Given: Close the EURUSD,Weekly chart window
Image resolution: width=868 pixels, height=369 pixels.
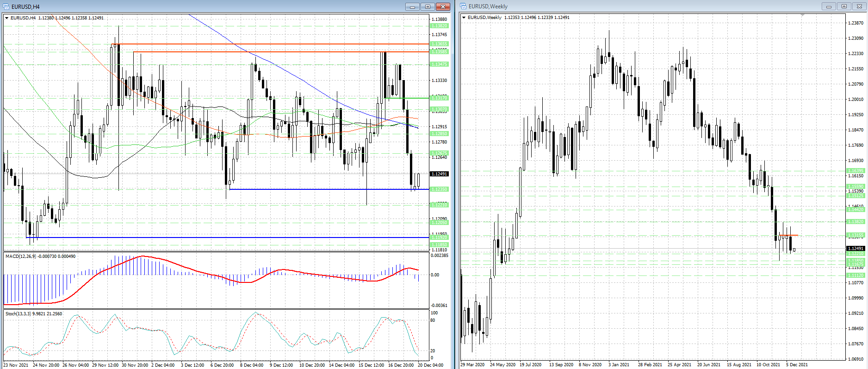Looking at the screenshot, I should [x=859, y=6].
